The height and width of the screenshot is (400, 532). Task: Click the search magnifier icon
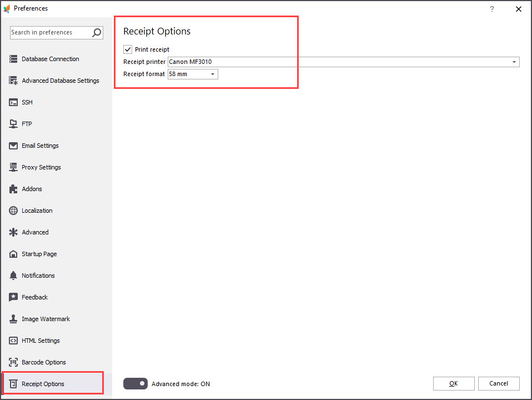[x=97, y=33]
